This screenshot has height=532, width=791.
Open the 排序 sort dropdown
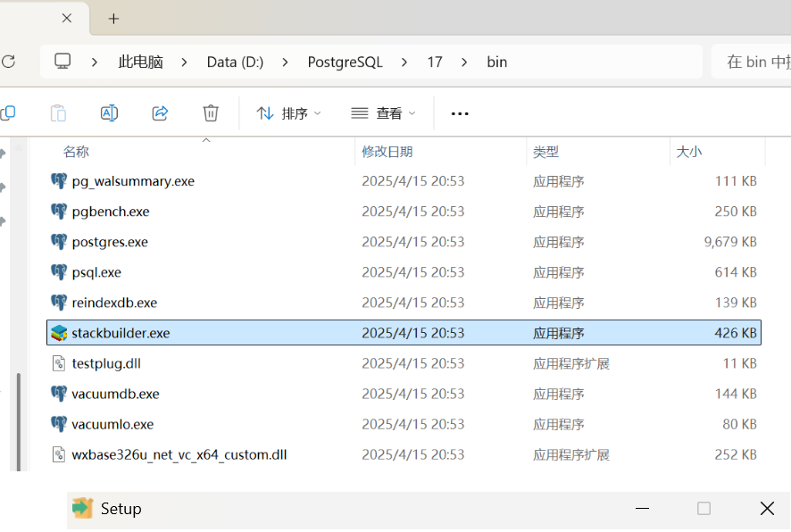[x=288, y=113]
